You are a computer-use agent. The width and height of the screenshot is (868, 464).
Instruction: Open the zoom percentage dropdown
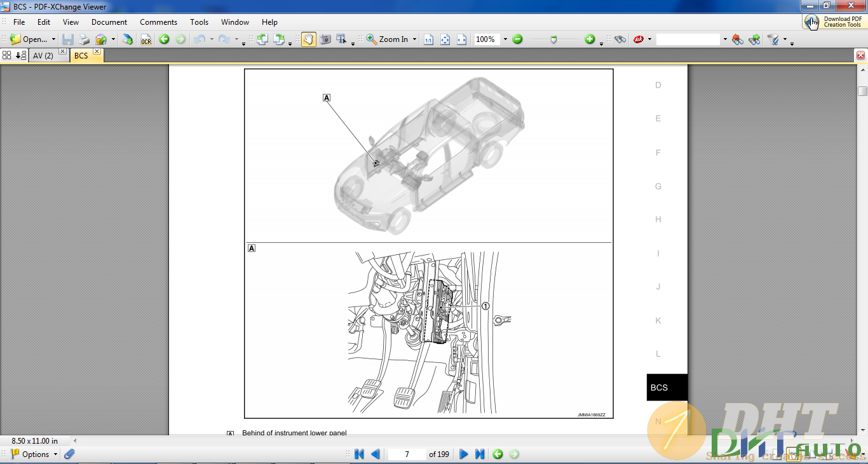[x=505, y=39]
